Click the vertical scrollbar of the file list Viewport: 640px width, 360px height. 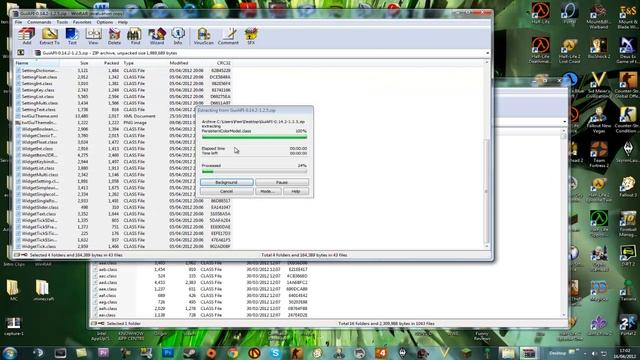coord(486,155)
